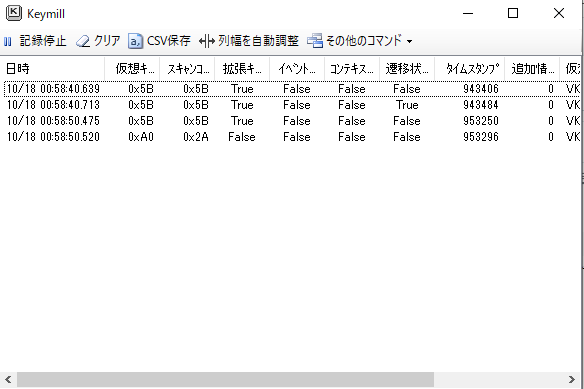Click timestamp value 953250
This screenshot has width=584, height=389.
pyautogui.click(x=481, y=121)
